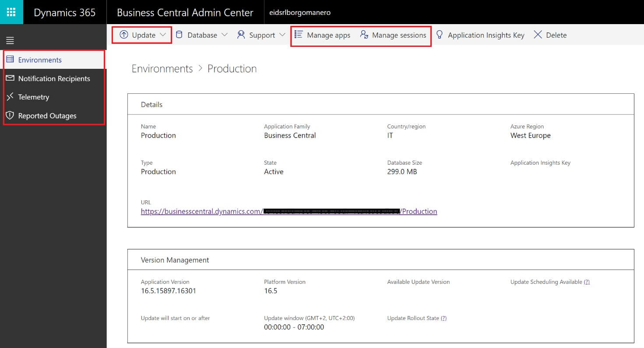
Task: Click the Environments sidebar icon
Action: 10,60
